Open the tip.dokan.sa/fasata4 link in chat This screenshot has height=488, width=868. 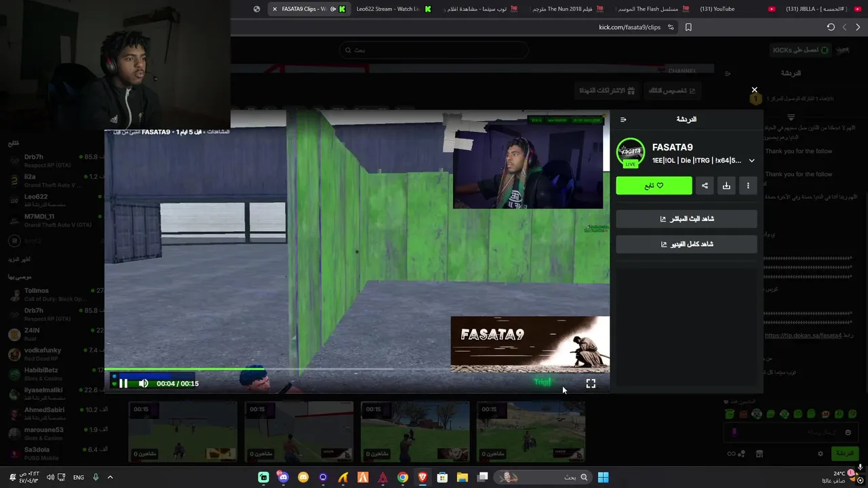803,335
